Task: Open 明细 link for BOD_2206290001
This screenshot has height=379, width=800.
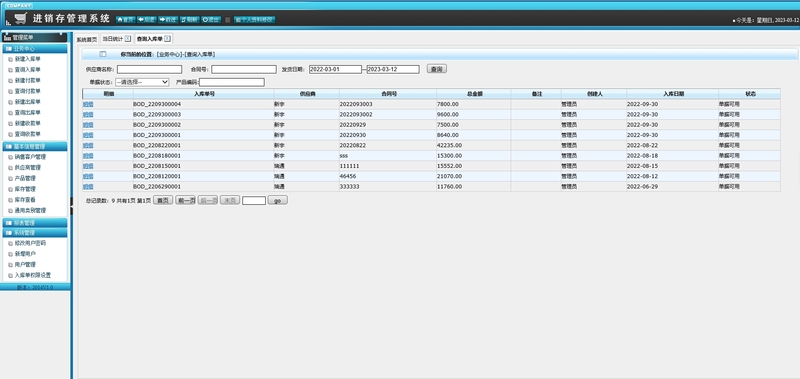Action: click(88, 187)
